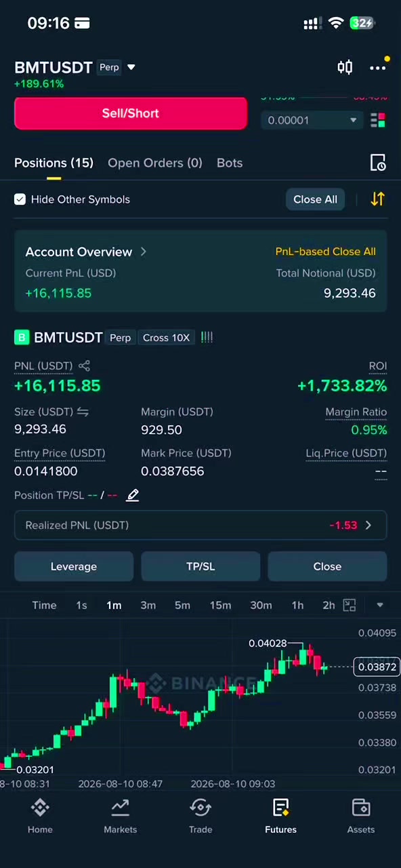Open the candlestick chart settings icon

pos(345,67)
